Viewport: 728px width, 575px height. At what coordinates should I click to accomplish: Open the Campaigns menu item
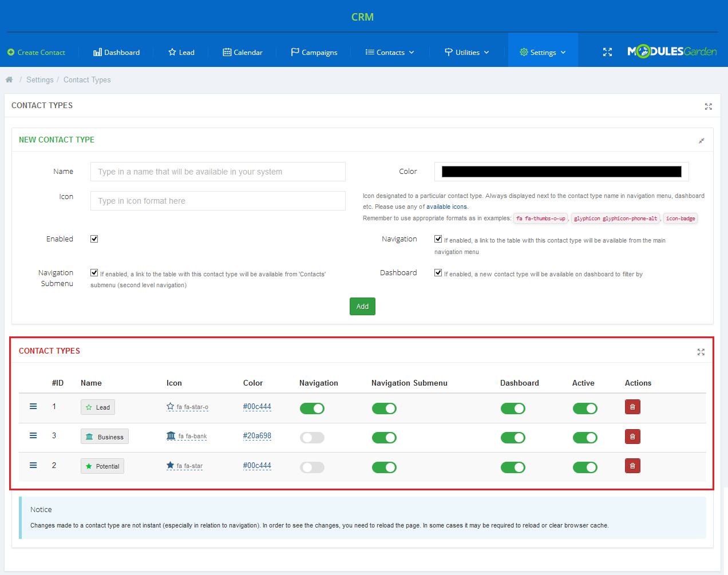[x=314, y=52]
